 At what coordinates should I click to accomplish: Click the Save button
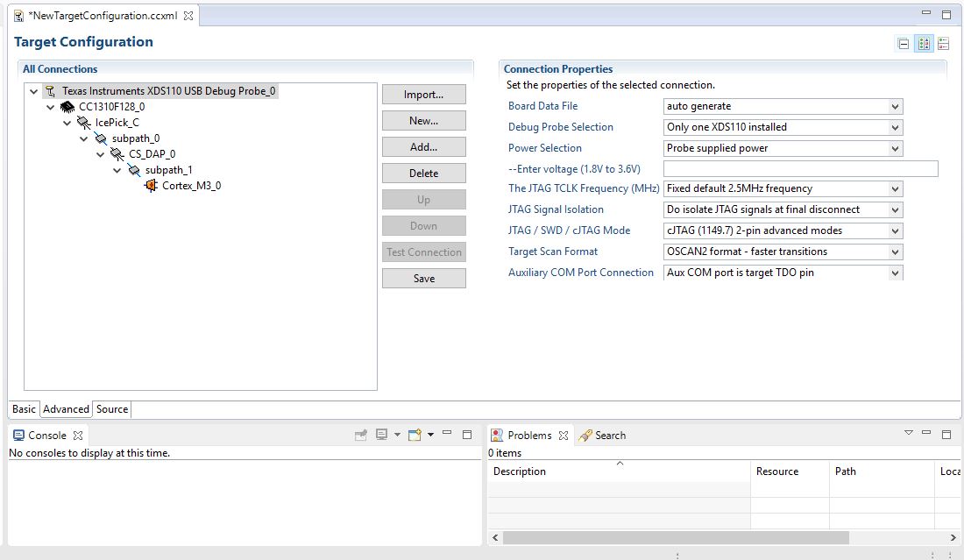pos(423,279)
